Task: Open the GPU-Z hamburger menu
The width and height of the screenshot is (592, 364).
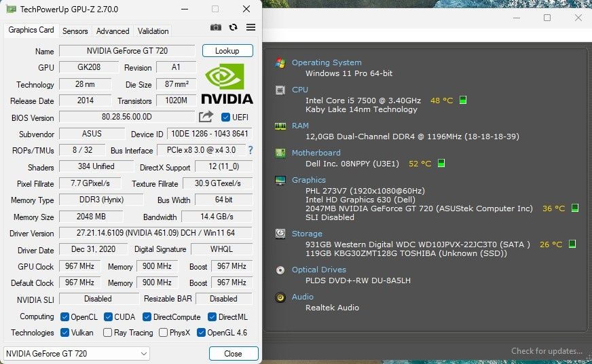Action: pyautogui.click(x=251, y=27)
